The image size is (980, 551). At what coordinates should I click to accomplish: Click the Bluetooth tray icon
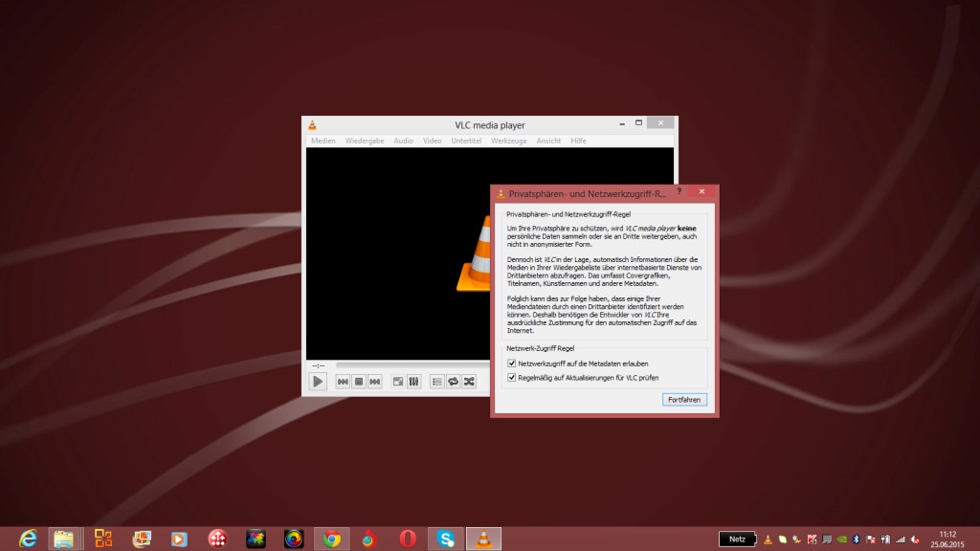857,540
